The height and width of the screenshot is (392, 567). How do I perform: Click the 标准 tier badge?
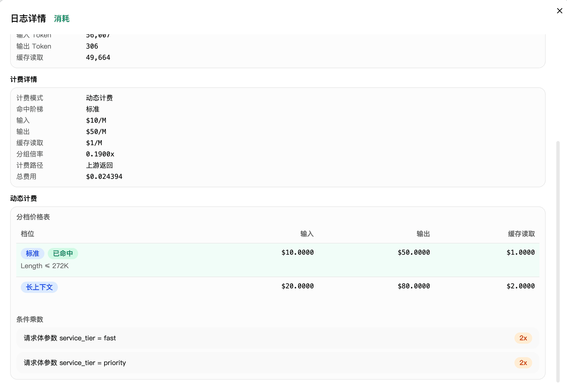(x=33, y=254)
